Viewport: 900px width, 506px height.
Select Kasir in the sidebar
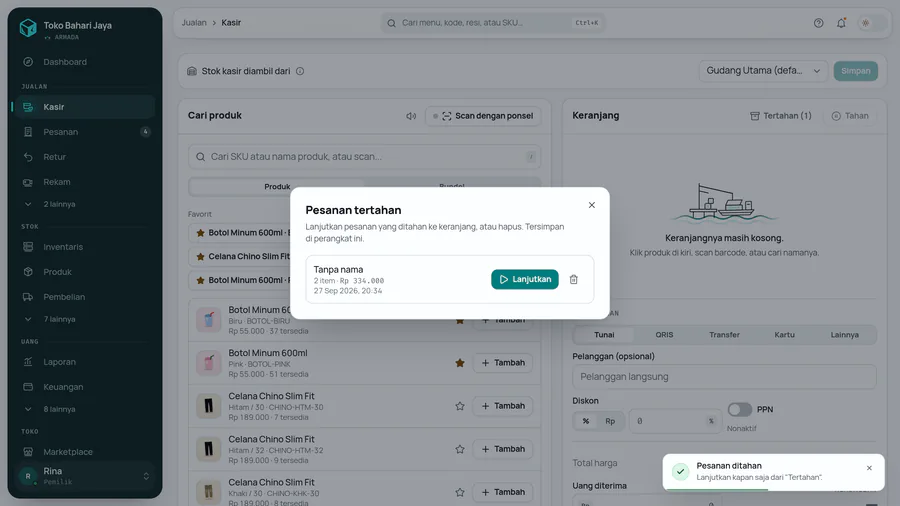point(84,107)
